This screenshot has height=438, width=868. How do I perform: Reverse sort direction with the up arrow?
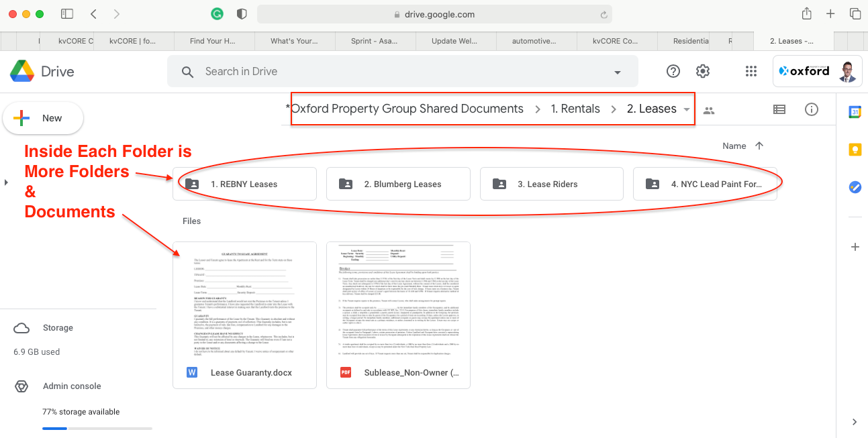pos(759,146)
